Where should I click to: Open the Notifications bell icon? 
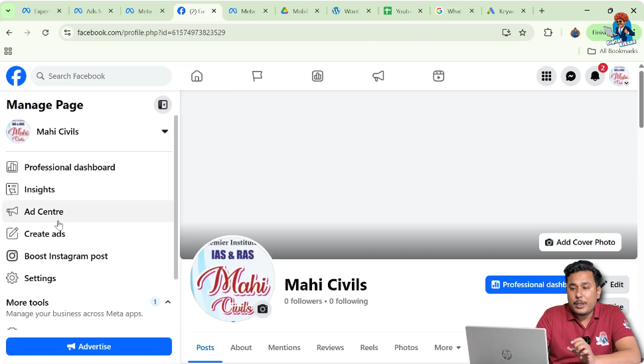point(595,76)
